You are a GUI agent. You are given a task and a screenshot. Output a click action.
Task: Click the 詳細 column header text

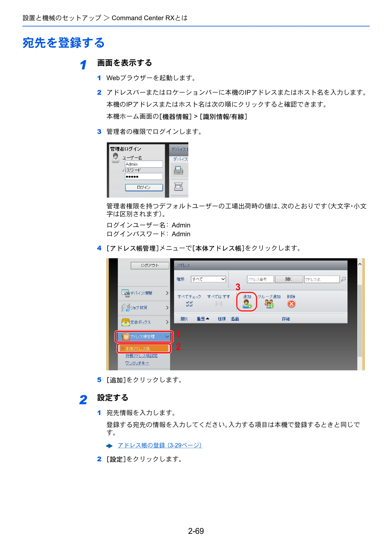tap(286, 319)
